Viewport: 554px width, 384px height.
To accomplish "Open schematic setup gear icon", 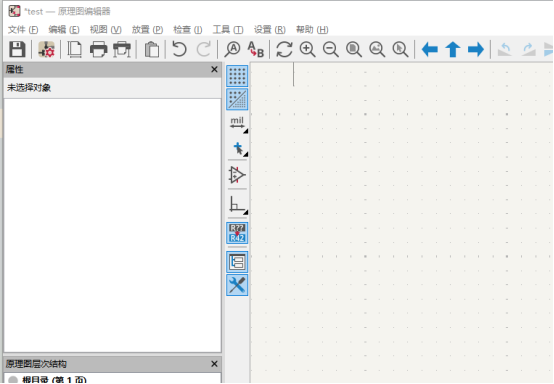I will pyautogui.click(x=46, y=49).
